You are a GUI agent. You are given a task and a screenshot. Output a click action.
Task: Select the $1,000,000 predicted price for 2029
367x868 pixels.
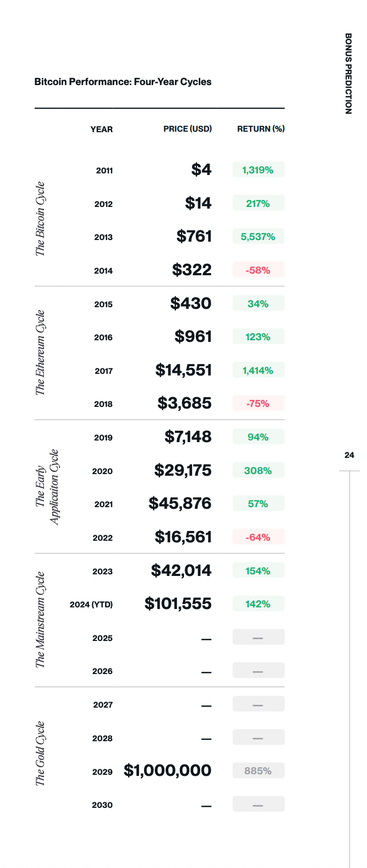tap(168, 770)
